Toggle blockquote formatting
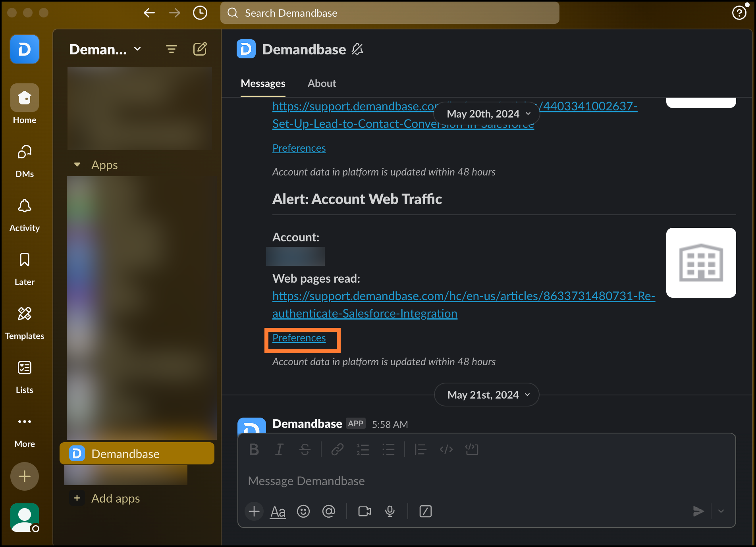 [x=420, y=449]
